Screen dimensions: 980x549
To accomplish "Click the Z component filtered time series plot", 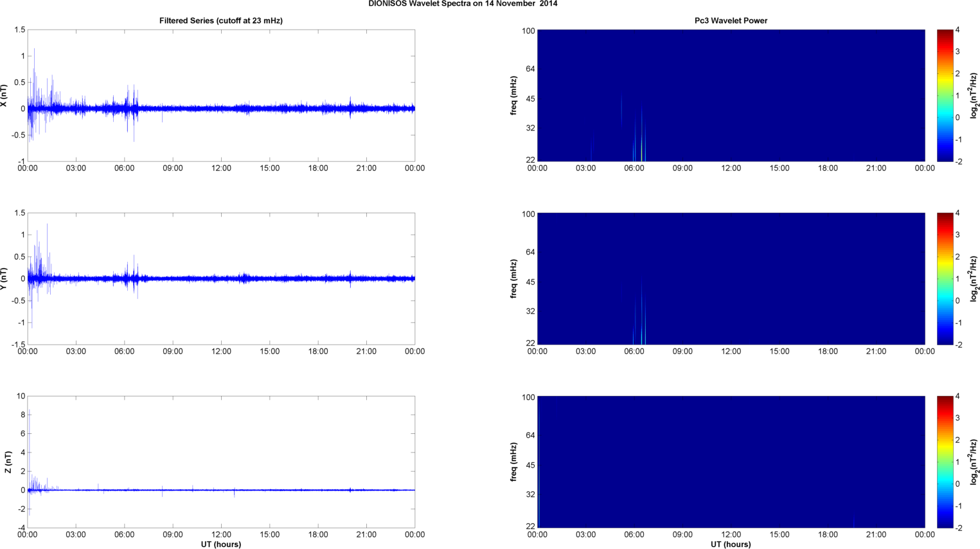I will coord(221,462).
